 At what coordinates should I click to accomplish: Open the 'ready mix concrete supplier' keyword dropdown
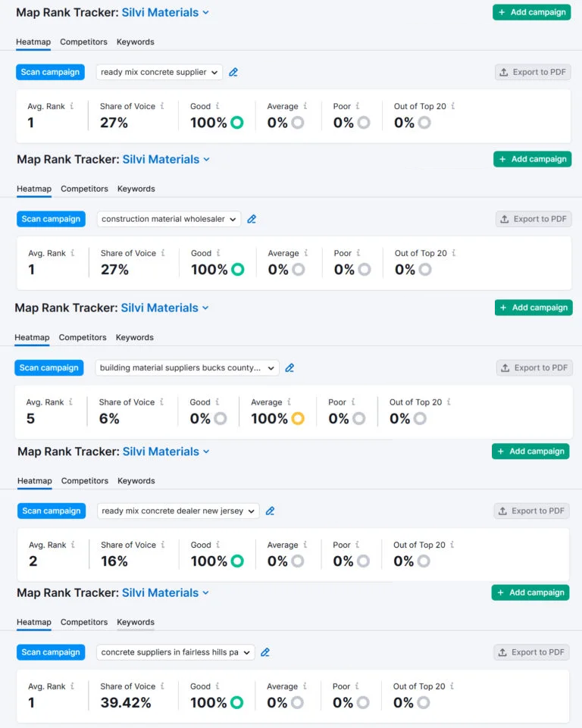point(159,73)
